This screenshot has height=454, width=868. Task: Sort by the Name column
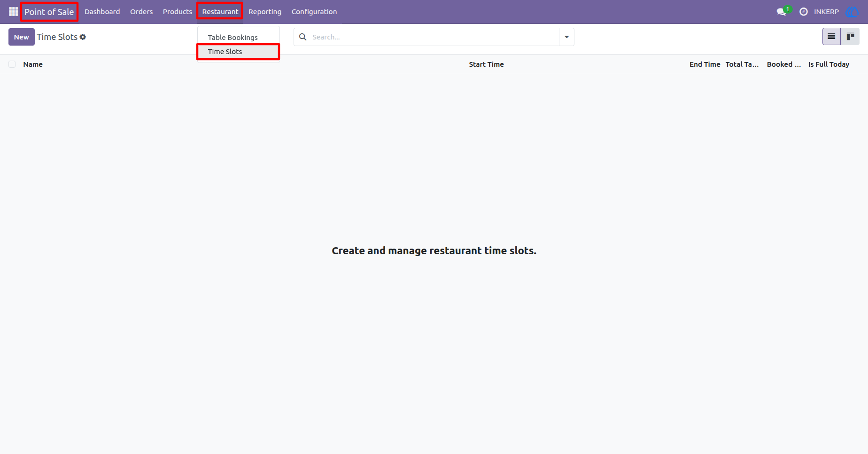33,64
